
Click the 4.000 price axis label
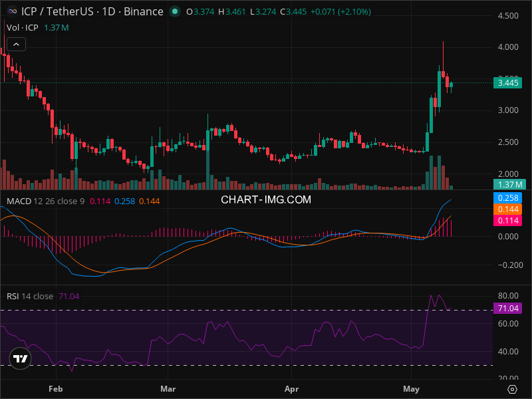pos(508,47)
